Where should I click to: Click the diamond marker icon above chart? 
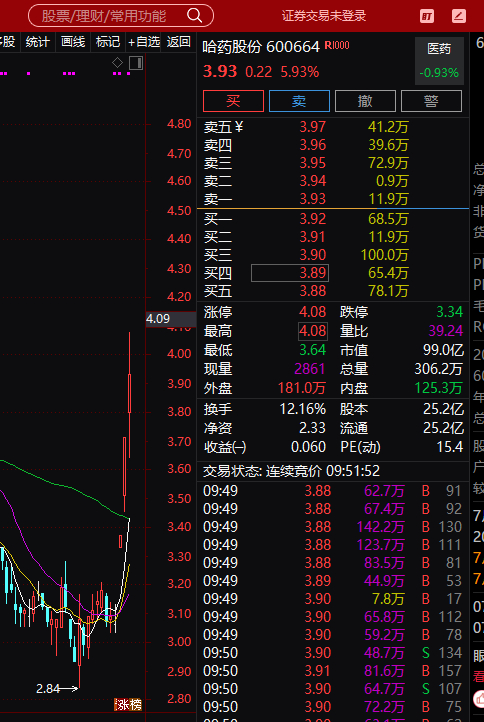pyautogui.click(x=118, y=63)
